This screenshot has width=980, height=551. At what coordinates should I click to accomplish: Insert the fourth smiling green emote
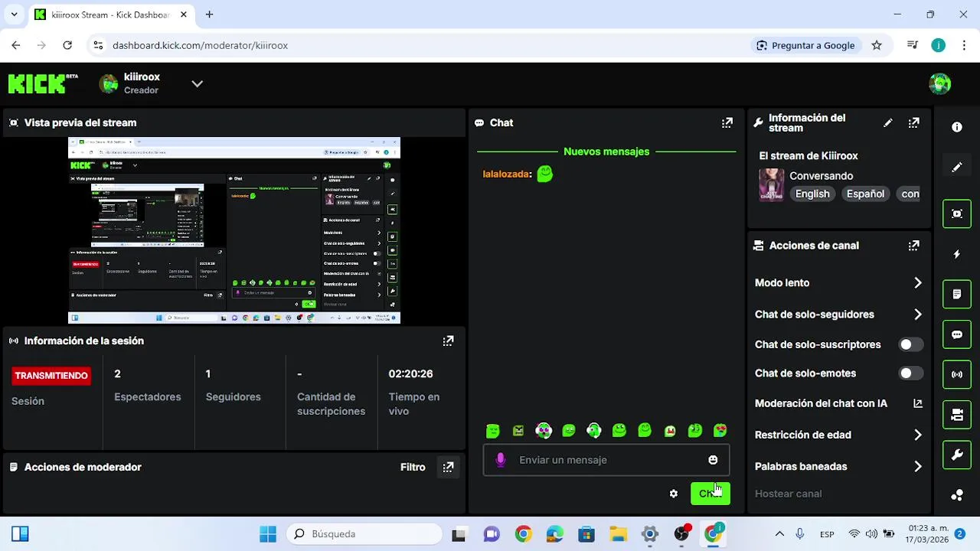click(x=569, y=431)
